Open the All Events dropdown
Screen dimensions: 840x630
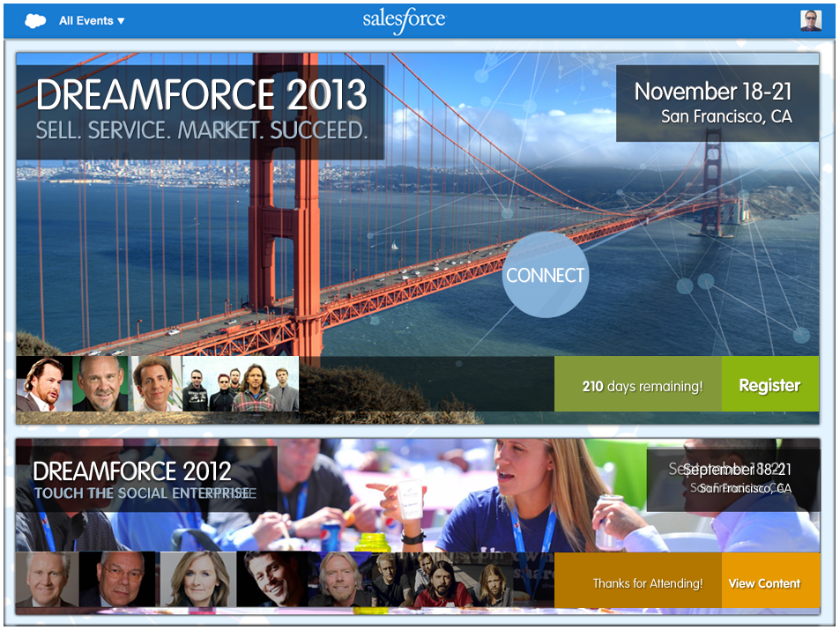(92, 21)
